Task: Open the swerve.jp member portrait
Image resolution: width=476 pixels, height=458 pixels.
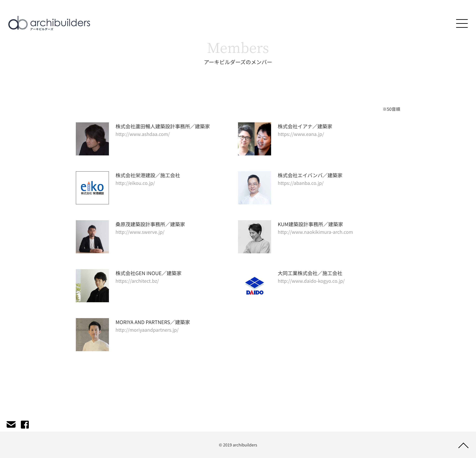Action: point(92,237)
